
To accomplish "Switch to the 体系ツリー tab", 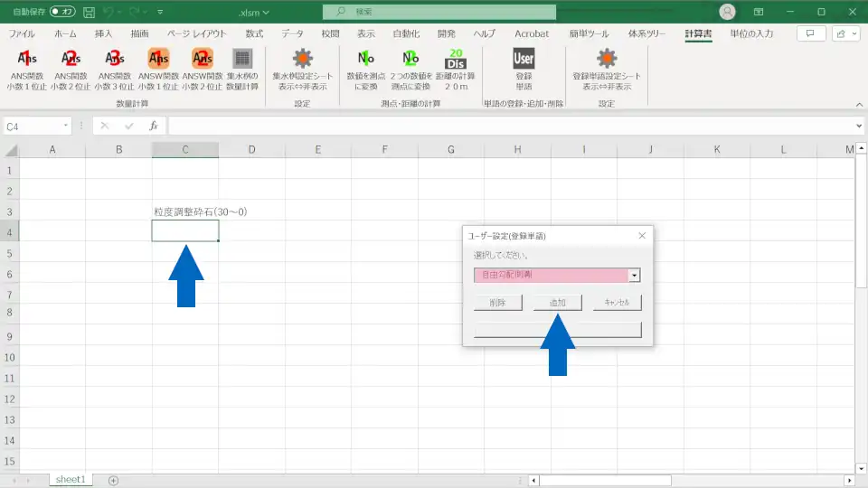I will [x=646, y=33].
